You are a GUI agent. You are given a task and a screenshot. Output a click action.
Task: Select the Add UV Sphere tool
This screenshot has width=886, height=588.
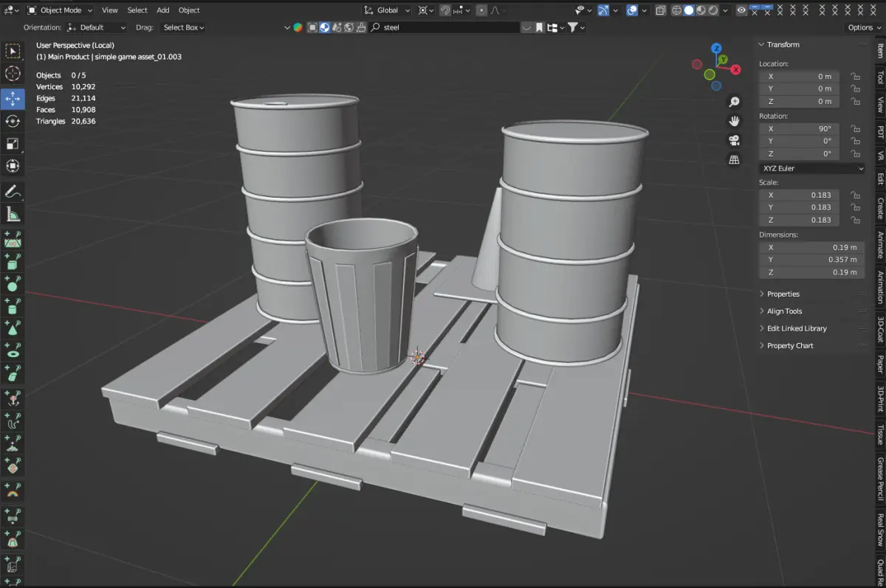[13, 284]
